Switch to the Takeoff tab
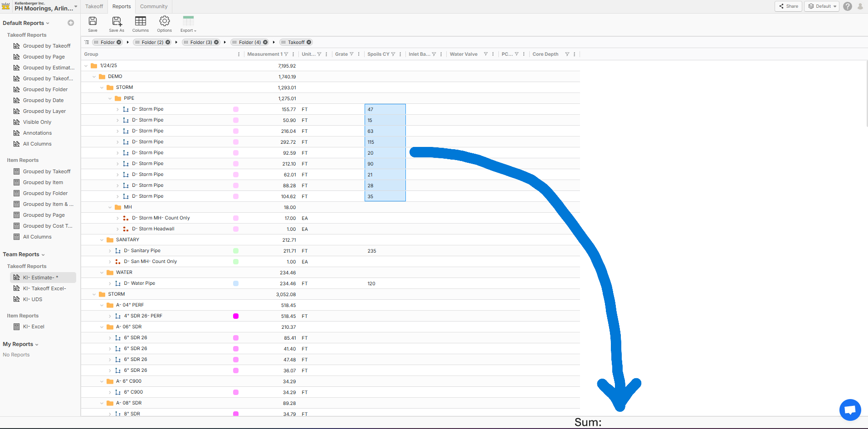 (x=94, y=6)
